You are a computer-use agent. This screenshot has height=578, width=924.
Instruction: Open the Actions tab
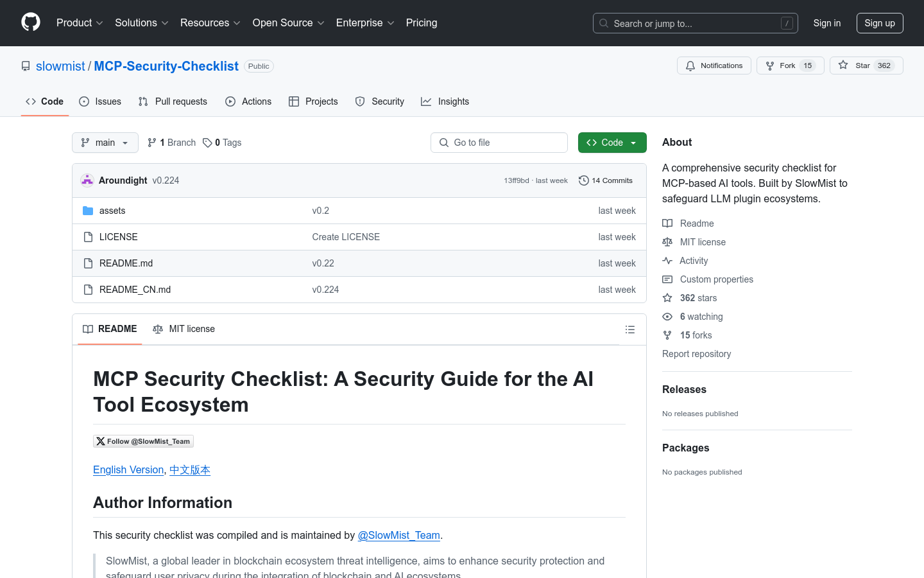pos(248,101)
